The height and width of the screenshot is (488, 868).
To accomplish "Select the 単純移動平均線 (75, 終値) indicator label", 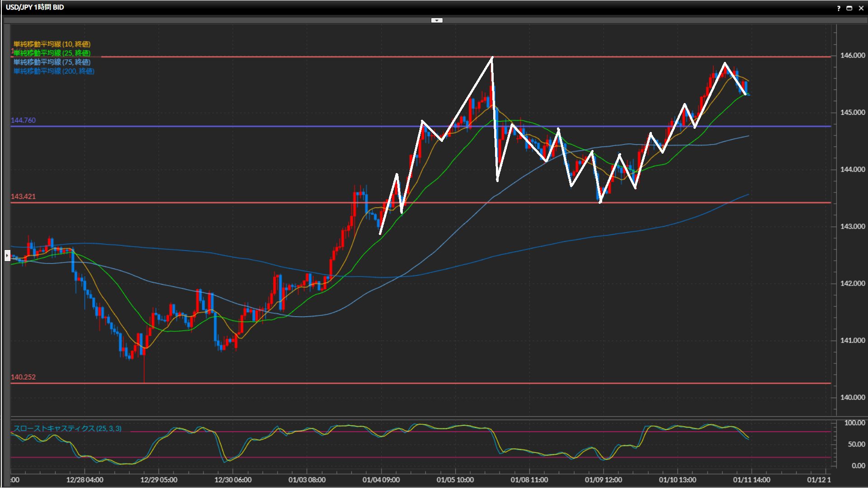I will (52, 62).
